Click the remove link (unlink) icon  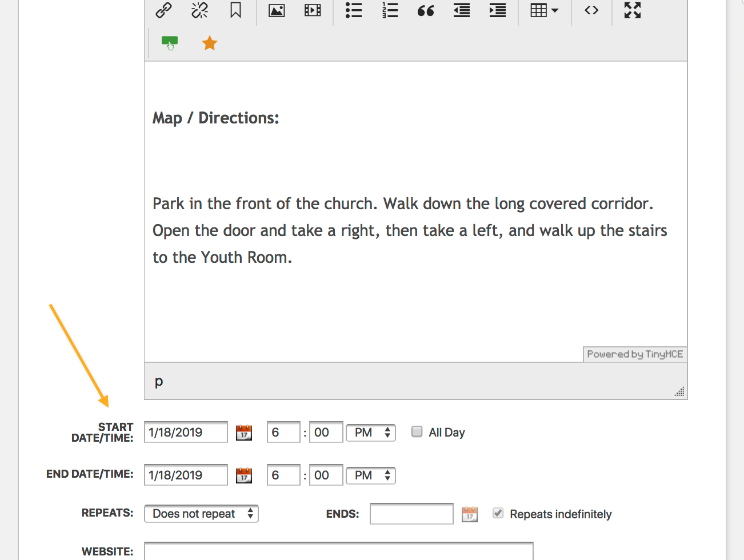tap(199, 10)
